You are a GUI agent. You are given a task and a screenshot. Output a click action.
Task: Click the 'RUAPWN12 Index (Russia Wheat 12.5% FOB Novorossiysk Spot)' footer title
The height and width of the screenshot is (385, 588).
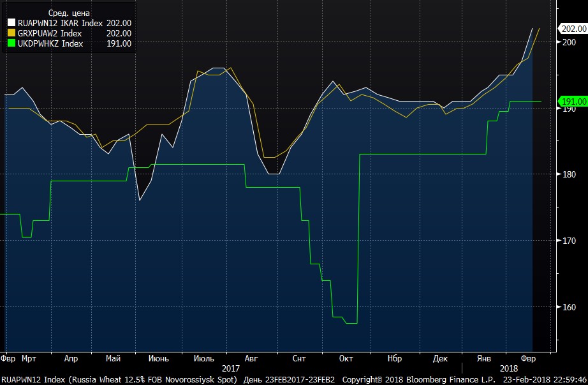(119, 380)
